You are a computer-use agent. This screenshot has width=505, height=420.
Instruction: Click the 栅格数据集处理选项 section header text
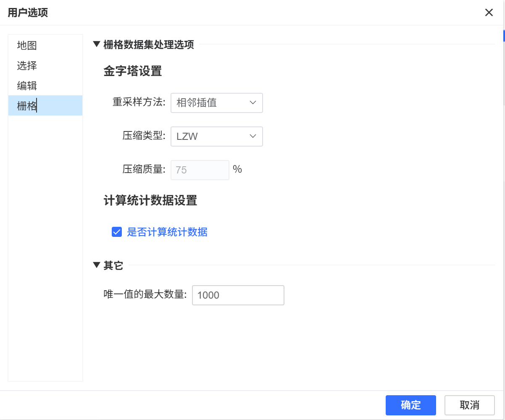point(149,45)
